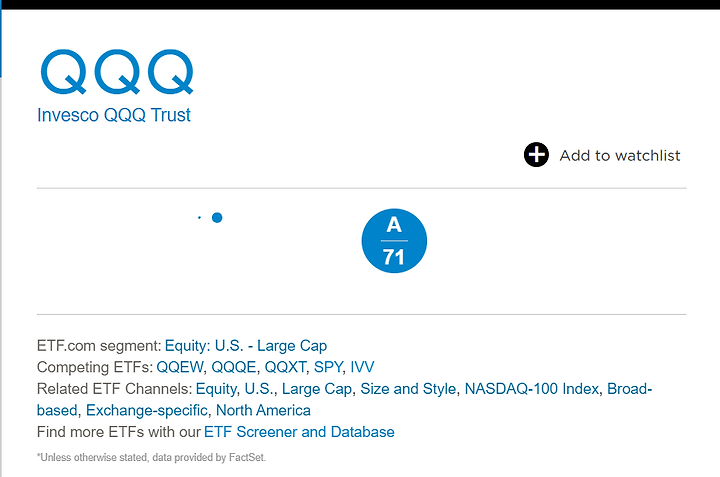Screen dimensions: 720x477
Task: Click the large QQQ ticker heading
Action: 117,72
